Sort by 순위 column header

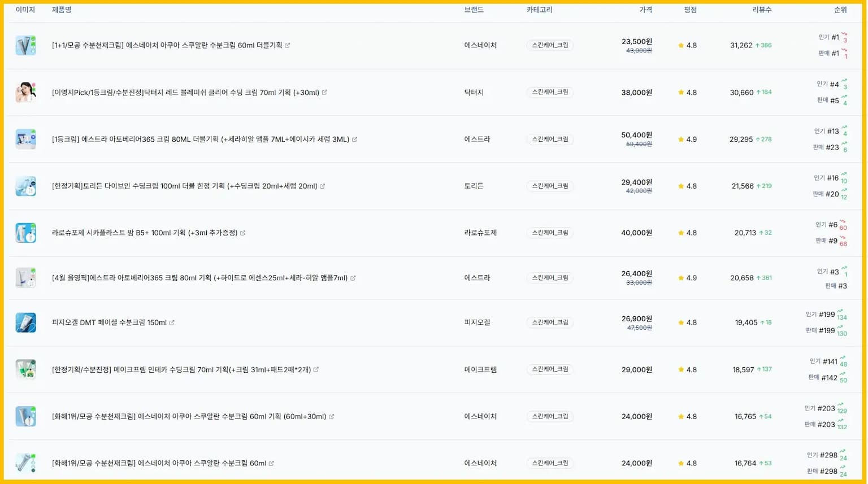tap(840, 10)
